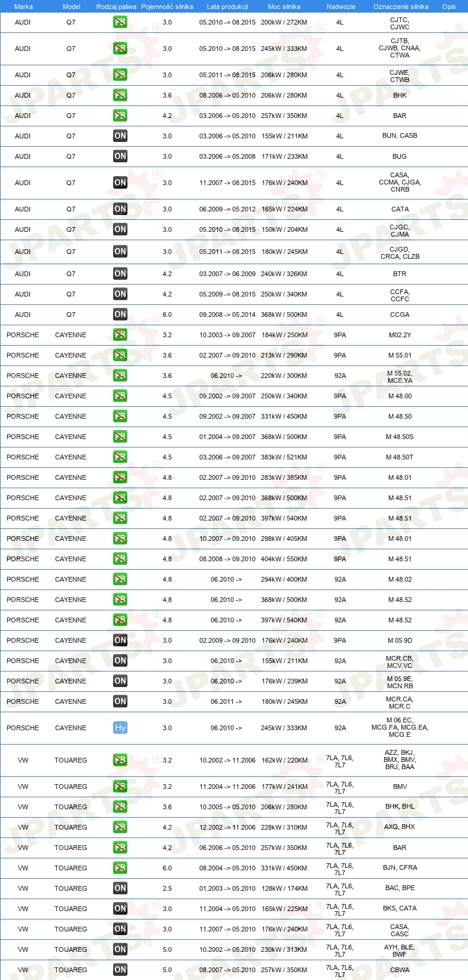Click diesel ON icon in Audi Q7 BTR row
This screenshot has height=980, width=468.
[x=120, y=274]
